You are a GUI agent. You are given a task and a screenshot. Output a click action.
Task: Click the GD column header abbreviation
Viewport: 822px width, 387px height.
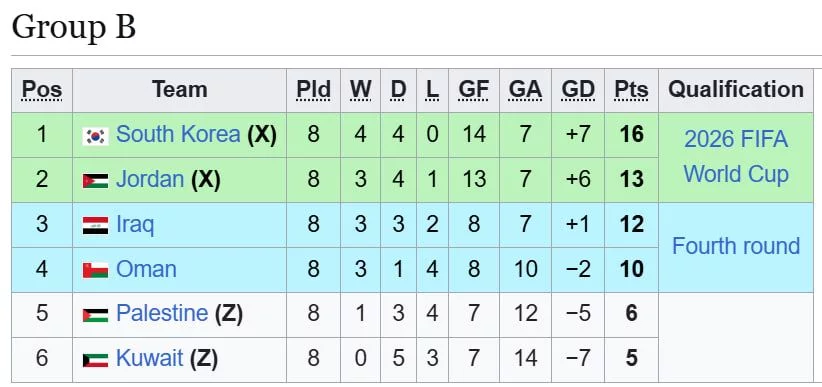(x=578, y=90)
